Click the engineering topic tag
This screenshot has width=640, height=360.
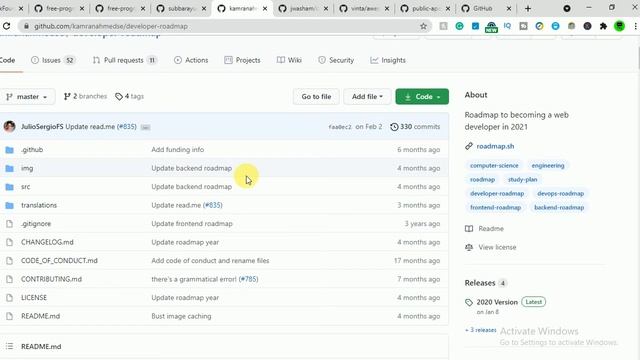pyautogui.click(x=548, y=166)
